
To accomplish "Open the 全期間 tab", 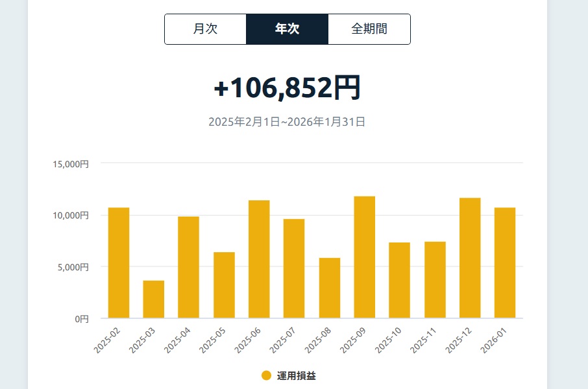I will (x=369, y=29).
